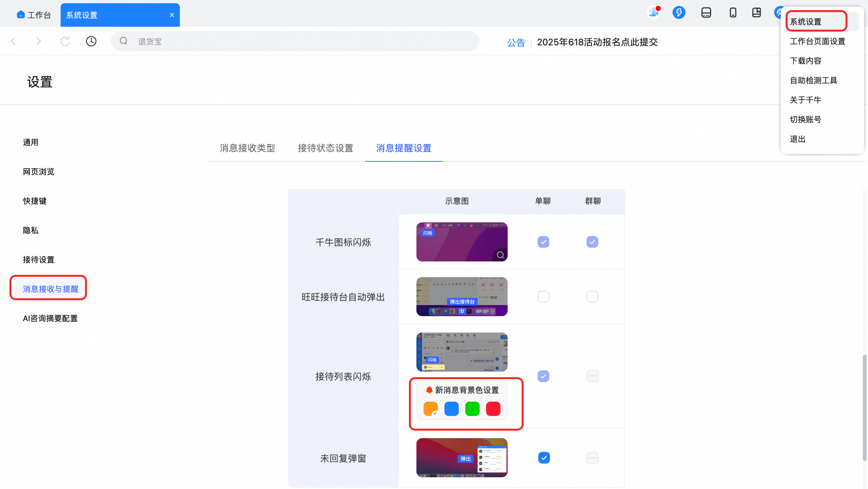Viewport: 868px width, 489px height.
Task: View 接待列表闪烁 preview image
Action: pos(462,352)
